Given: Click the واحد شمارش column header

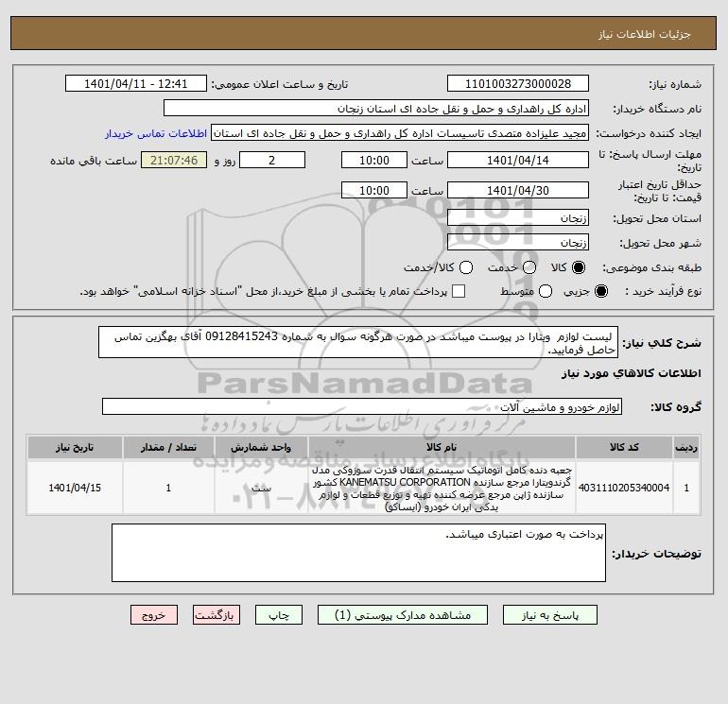Looking at the screenshot, I should pyautogui.click(x=261, y=447).
